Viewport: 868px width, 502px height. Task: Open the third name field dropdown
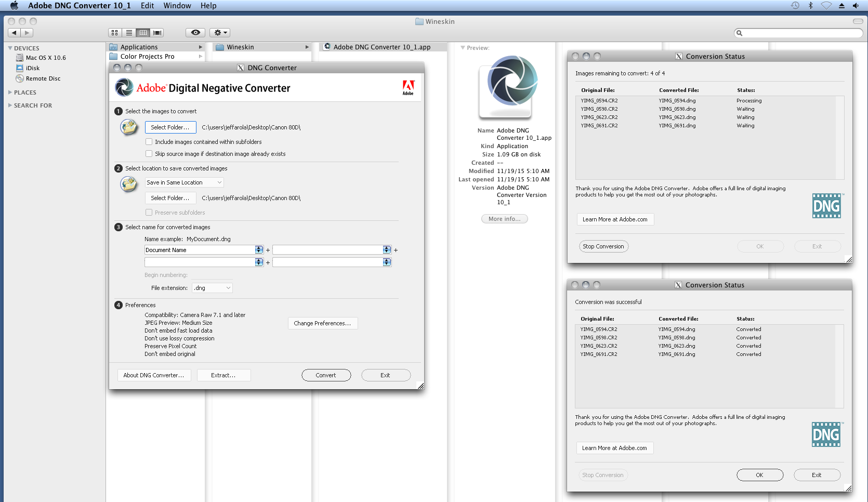coord(259,262)
